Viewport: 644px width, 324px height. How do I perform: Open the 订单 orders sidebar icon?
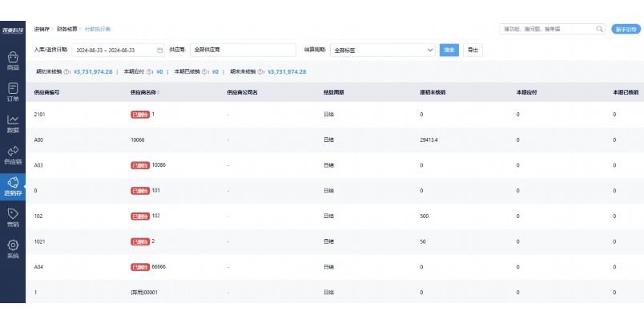pyautogui.click(x=13, y=92)
